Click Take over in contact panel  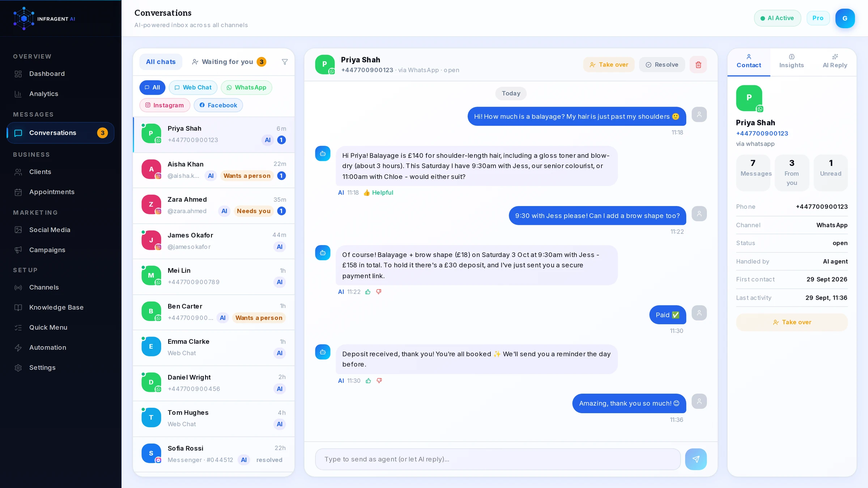tap(792, 322)
